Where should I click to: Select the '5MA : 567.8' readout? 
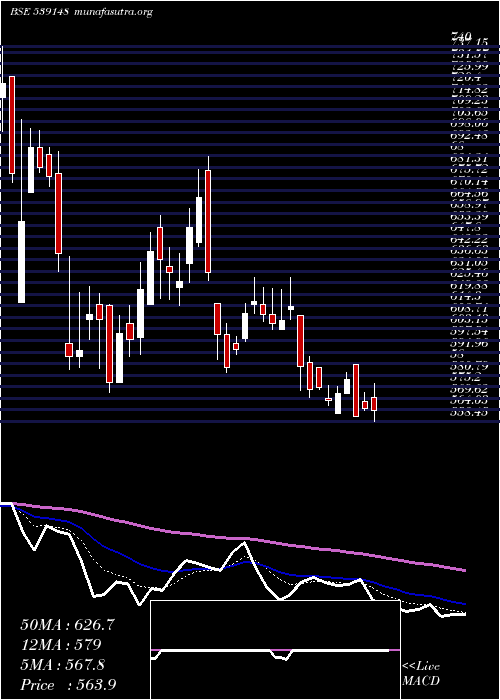click(x=63, y=665)
